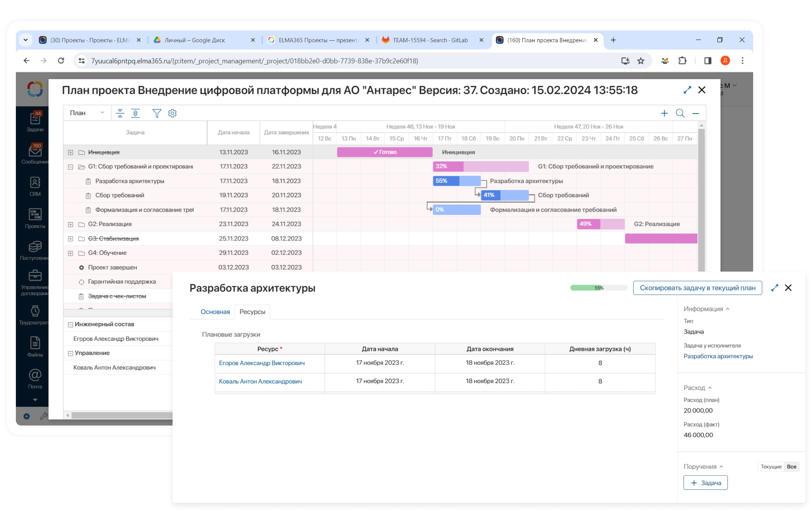The height and width of the screenshot is (524, 812).
Task: Click the 55% Разработка архитектуры Gantt bar
Action: pos(456,181)
